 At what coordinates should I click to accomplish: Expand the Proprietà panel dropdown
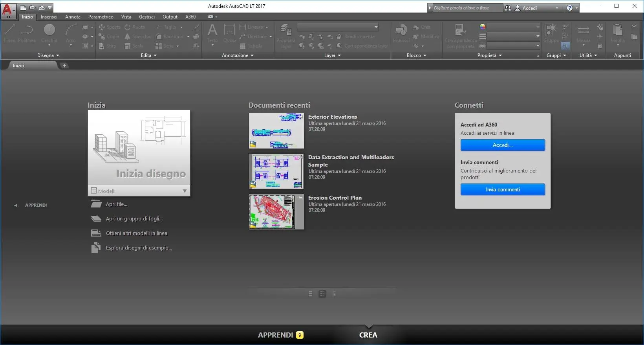pyautogui.click(x=489, y=55)
